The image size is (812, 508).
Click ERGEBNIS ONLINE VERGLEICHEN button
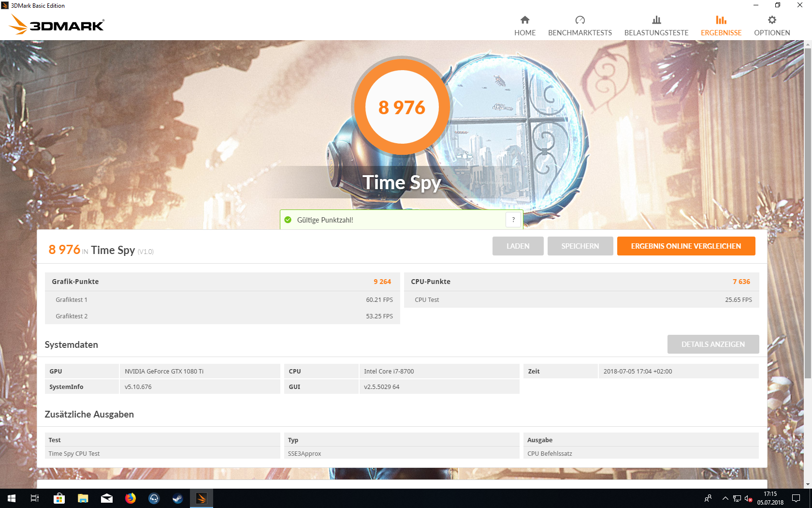pyautogui.click(x=686, y=246)
